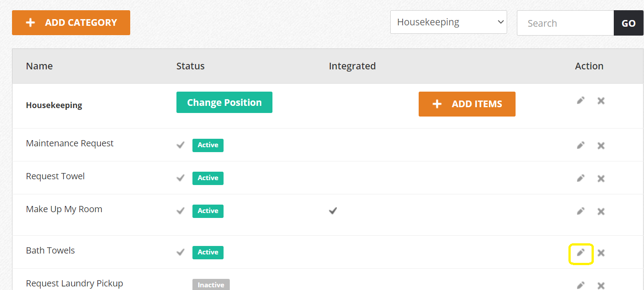
Task: Open the edit pencil for Bath Towels
Action: click(580, 253)
